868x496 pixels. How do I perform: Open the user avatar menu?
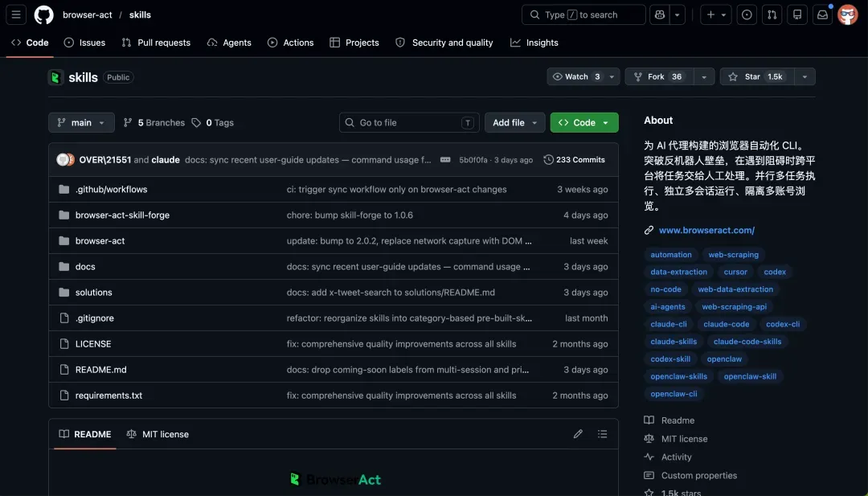click(848, 15)
